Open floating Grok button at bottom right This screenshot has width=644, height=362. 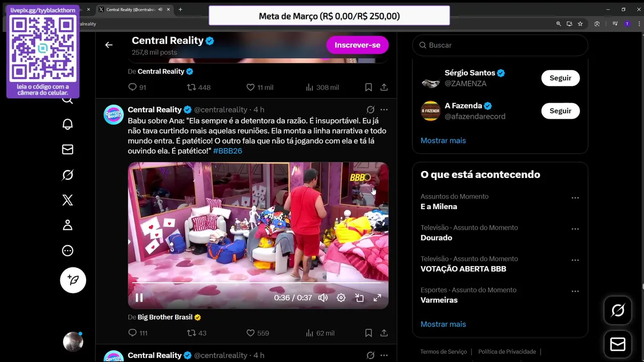[618, 310]
